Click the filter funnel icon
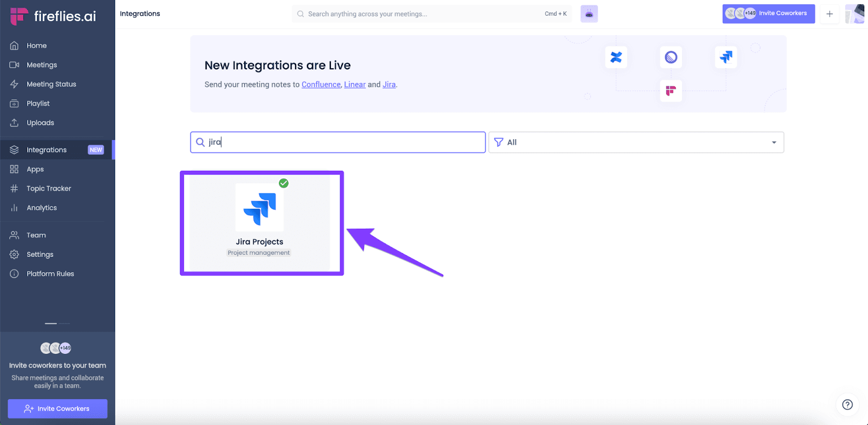 499,142
